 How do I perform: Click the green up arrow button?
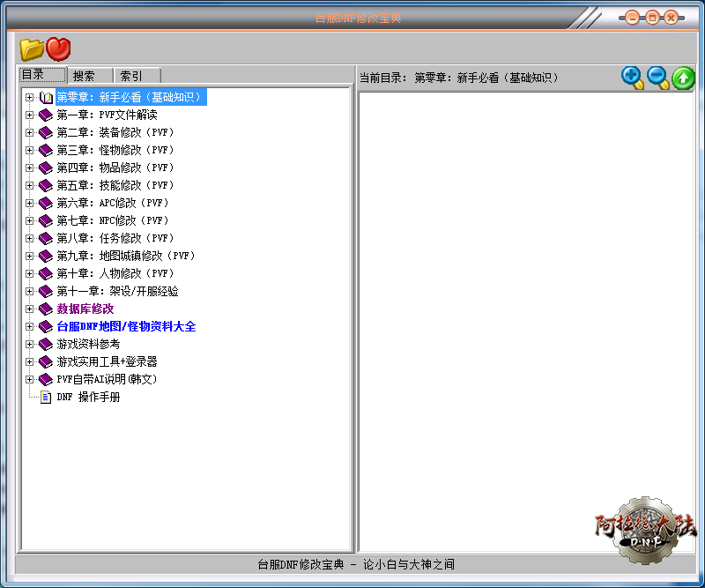684,78
